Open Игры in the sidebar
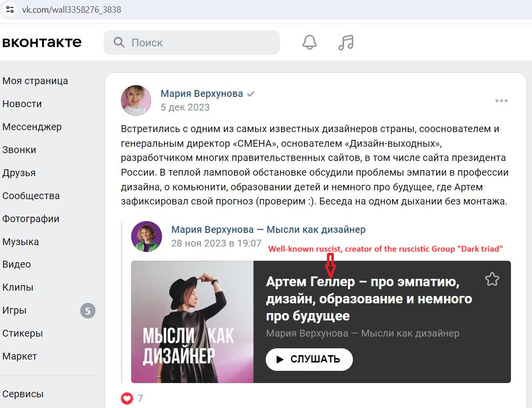The width and height of the screenshot is (532, 408). pos(14,310)
